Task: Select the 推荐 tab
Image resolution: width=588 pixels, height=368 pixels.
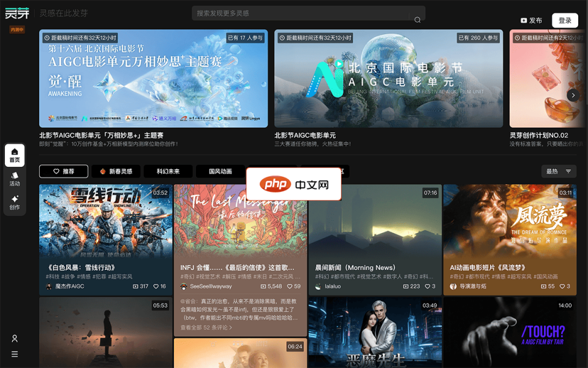Action: click(x=64, y=171)
